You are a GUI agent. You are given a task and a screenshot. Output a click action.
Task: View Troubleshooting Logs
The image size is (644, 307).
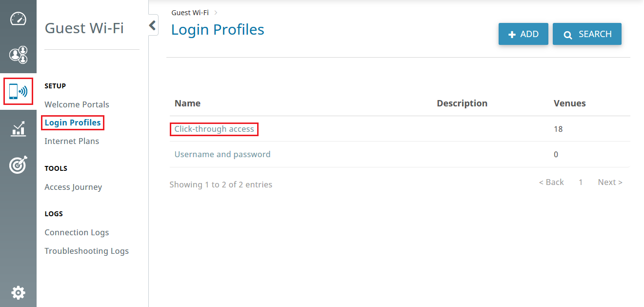[86, 251]
